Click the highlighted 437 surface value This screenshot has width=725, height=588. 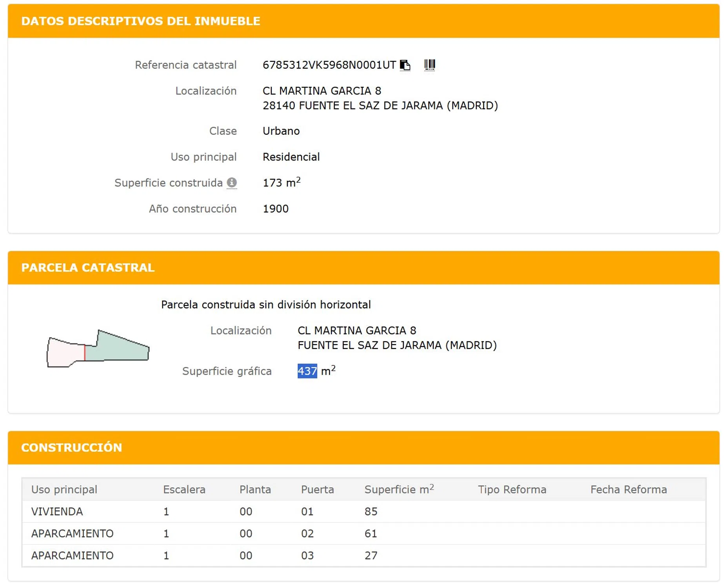click(307, 371)
